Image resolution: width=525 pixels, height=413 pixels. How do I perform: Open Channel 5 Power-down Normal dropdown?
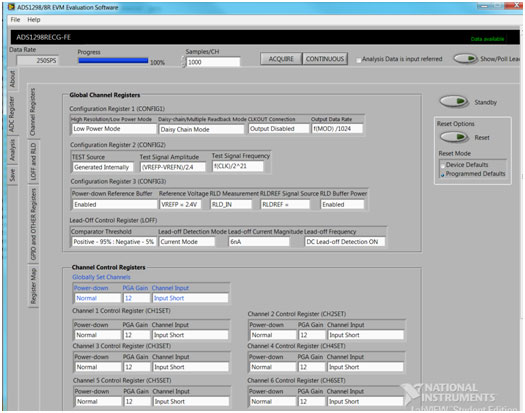click(x=98, y=401)
